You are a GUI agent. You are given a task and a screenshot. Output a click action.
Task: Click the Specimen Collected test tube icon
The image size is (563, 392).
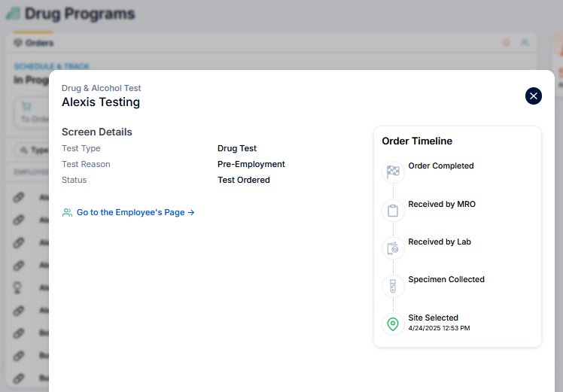tap(393, 286)
